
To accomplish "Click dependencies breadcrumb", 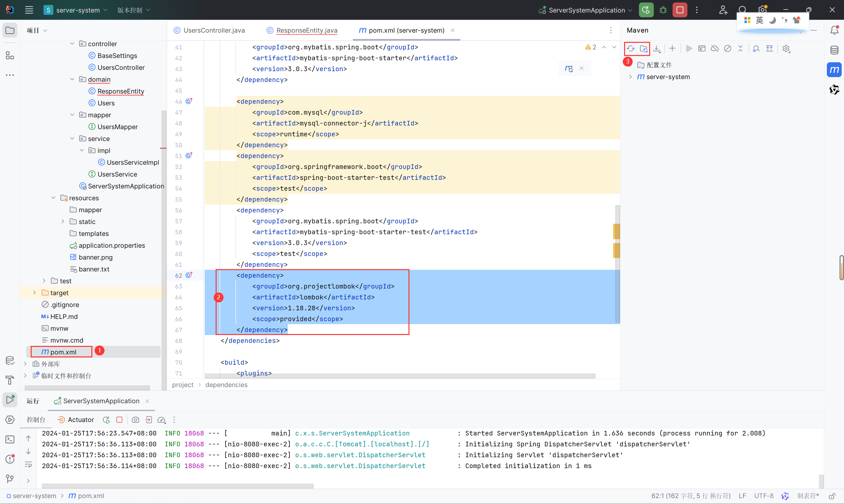I will tap(226, 385).
